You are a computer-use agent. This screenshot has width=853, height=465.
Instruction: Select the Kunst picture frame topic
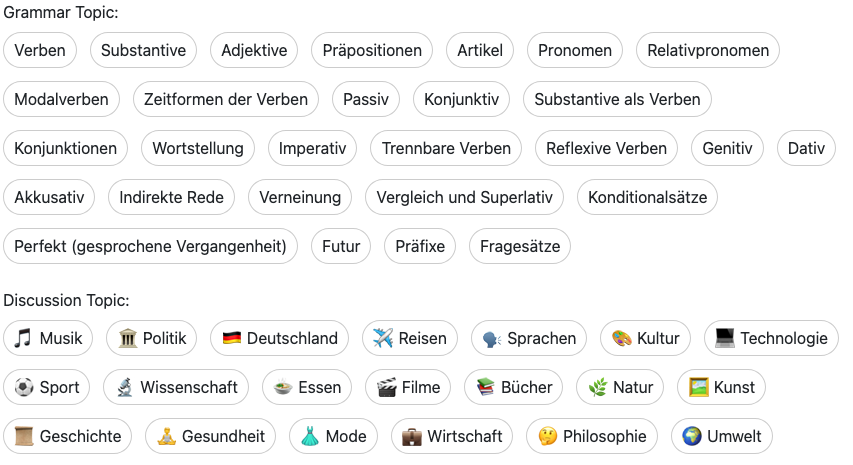pyautogui.click(x=721, y=387)
